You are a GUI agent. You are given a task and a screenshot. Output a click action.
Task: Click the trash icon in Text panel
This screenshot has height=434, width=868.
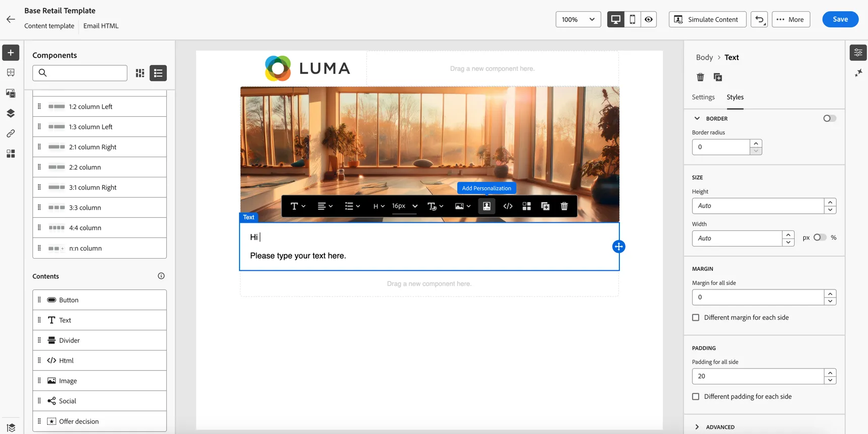tap(700, 77)
